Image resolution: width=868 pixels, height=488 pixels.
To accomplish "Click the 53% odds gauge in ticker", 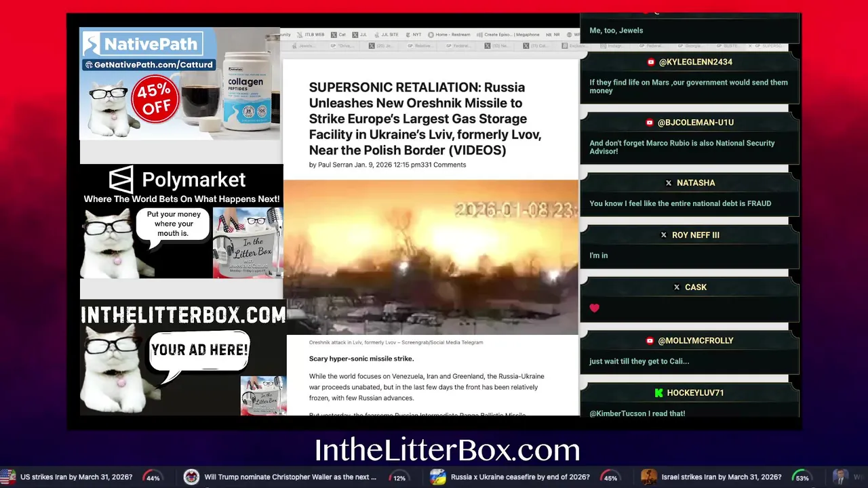I will (802, 477).
